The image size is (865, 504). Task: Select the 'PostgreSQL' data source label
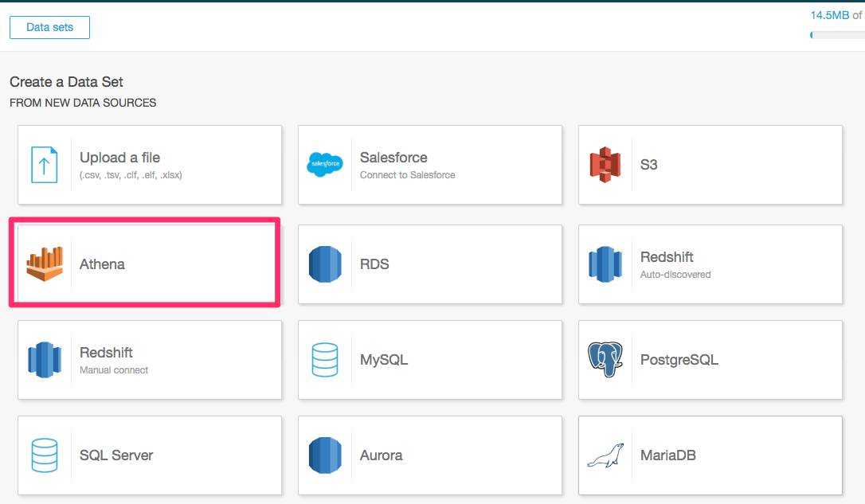coord(679,360)
